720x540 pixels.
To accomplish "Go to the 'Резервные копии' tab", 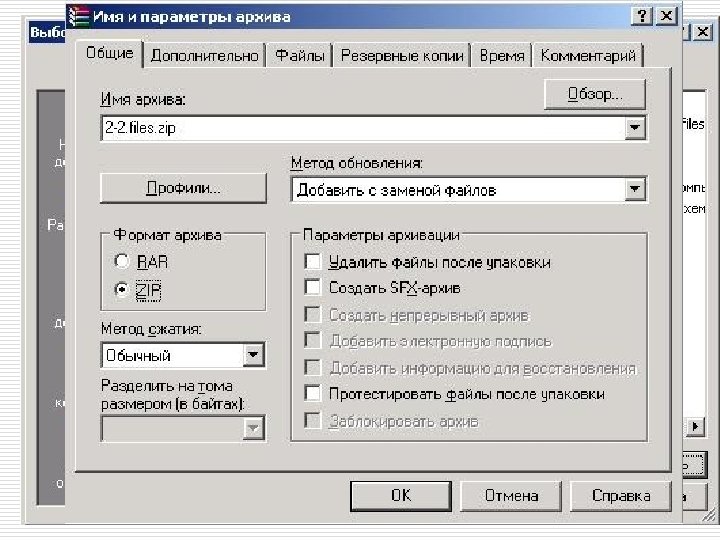I will [402, 57].
